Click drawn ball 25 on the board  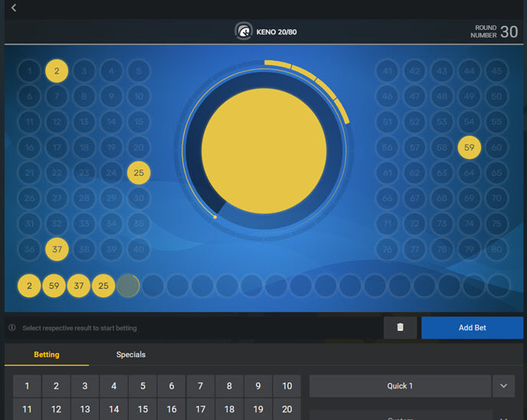(139, 173)
